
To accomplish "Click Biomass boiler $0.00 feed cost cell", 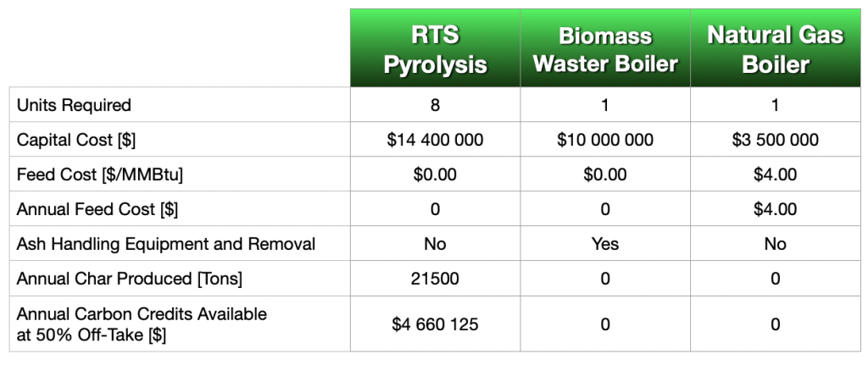I will (605, 174).
